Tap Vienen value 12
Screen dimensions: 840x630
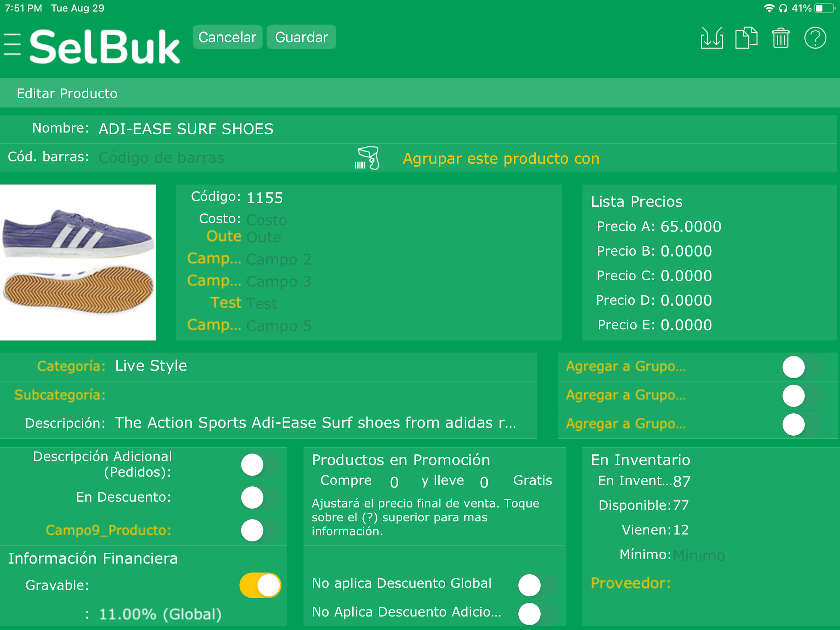tap(681, 530)
